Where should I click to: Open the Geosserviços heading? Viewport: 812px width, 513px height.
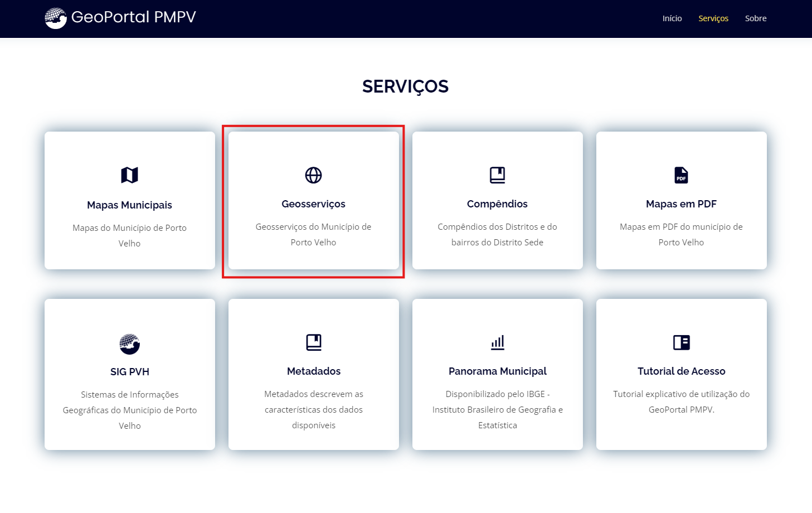point(313,204)
